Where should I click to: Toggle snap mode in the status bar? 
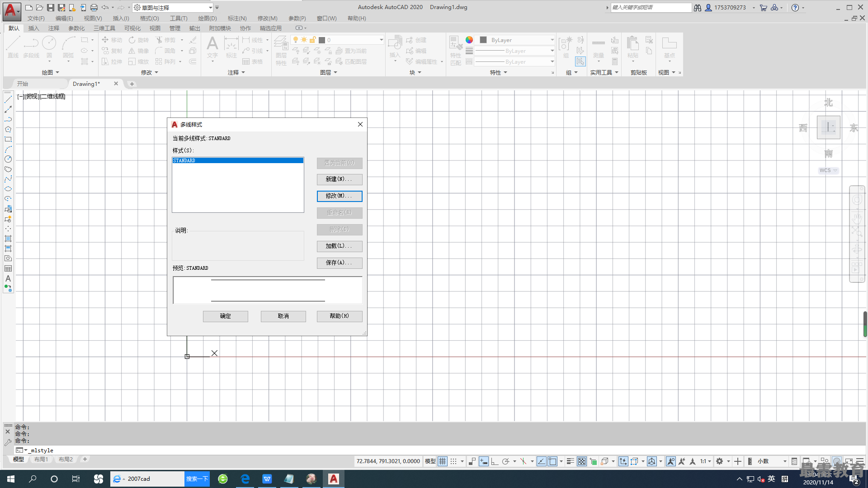(x=453, y=461)
